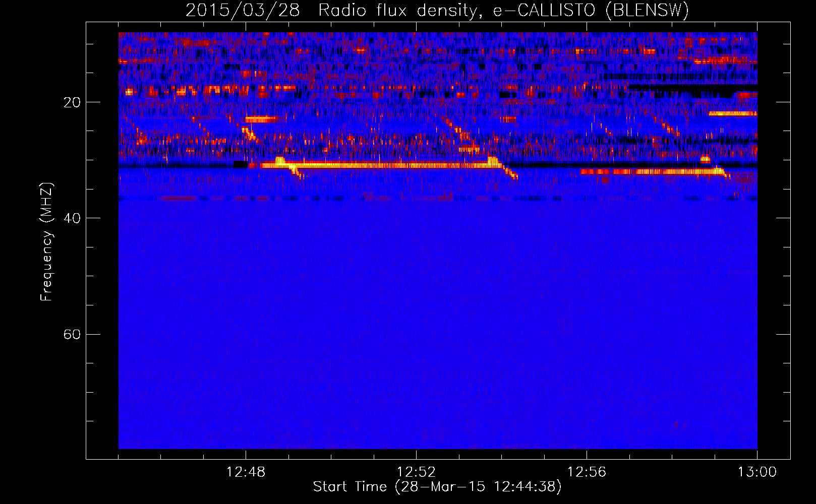Screen dimensions: 816x504
Task: Click the 60 MHz frequency tick label
Action: click(x=72, y=334)
